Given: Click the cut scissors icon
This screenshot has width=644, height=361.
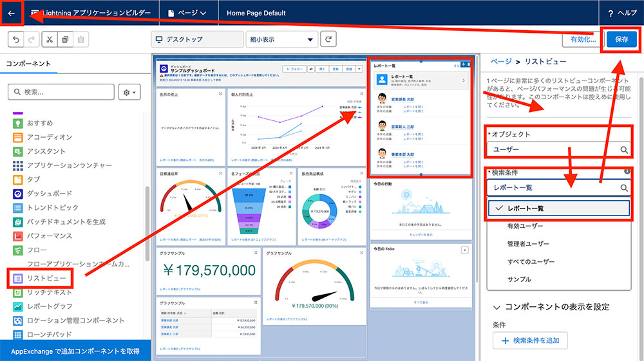Looking at the screenshot, I should [50, 39].
